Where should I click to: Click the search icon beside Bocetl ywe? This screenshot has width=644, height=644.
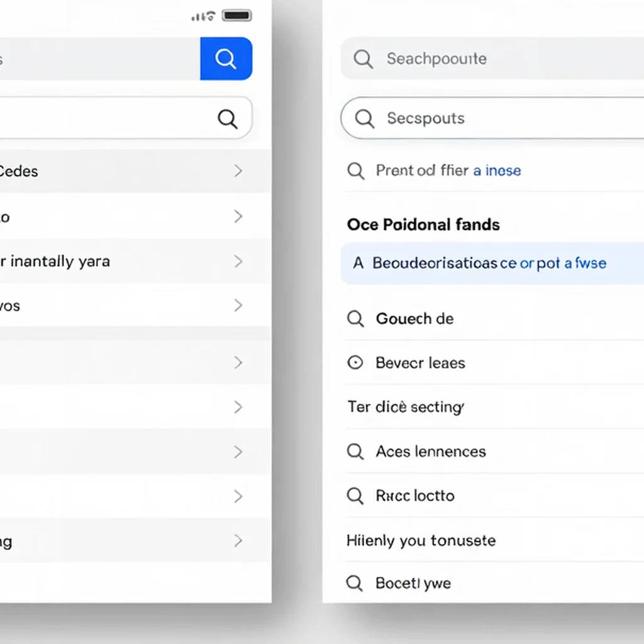click(x=355, y=583)
